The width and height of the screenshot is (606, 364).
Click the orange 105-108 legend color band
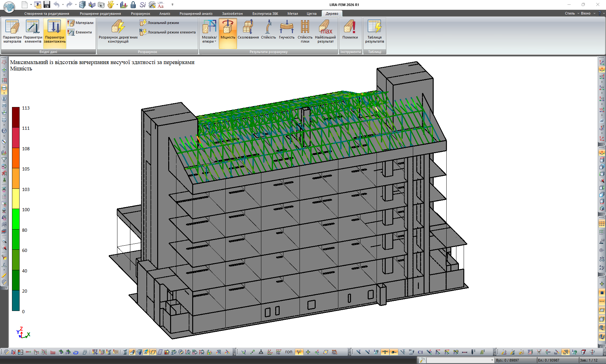point(16,158)
